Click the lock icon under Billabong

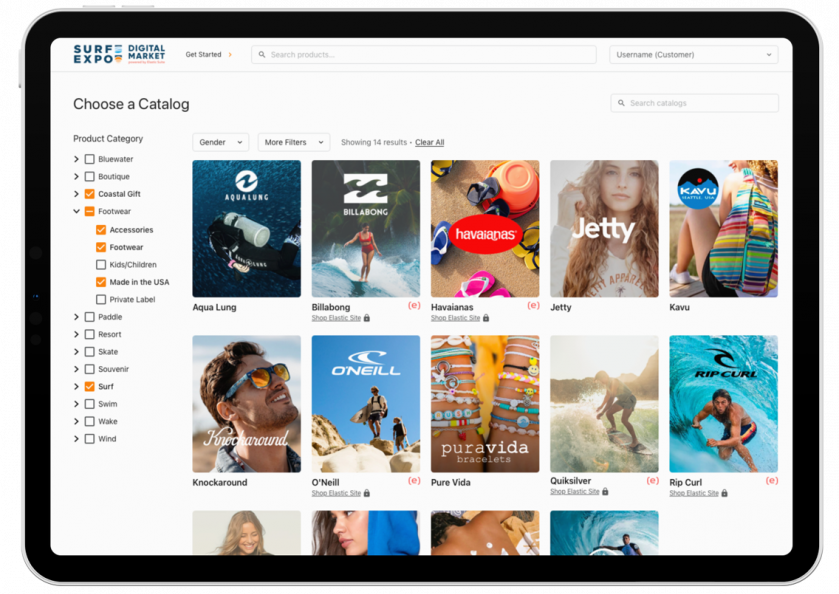tap(367, 318)
